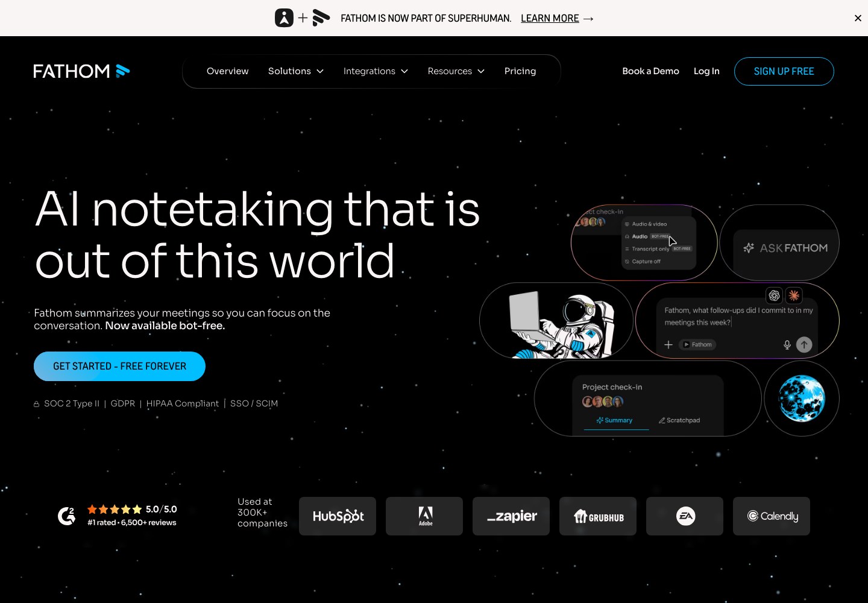Click the Fathom stripes icon in the announcement banner
The height and width of the screenshot is (603, 868).
[x=321, y=18]
